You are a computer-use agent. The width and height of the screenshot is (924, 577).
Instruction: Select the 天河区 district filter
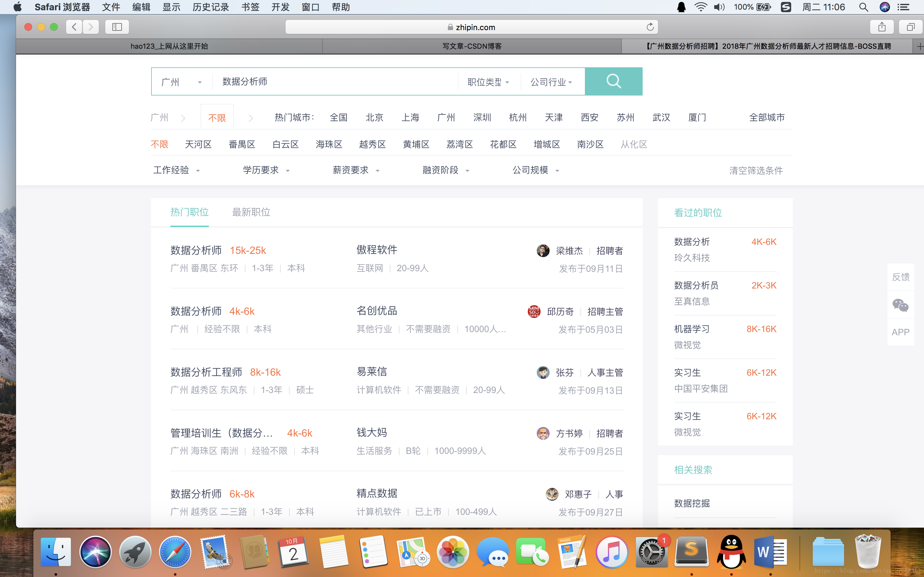coord(198,144)
